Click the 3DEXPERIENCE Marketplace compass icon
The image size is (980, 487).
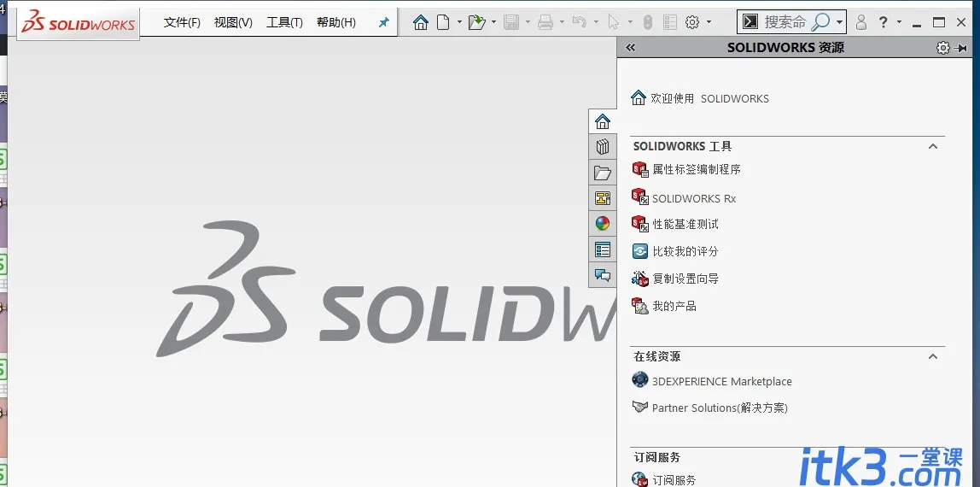tap(640, 379)
